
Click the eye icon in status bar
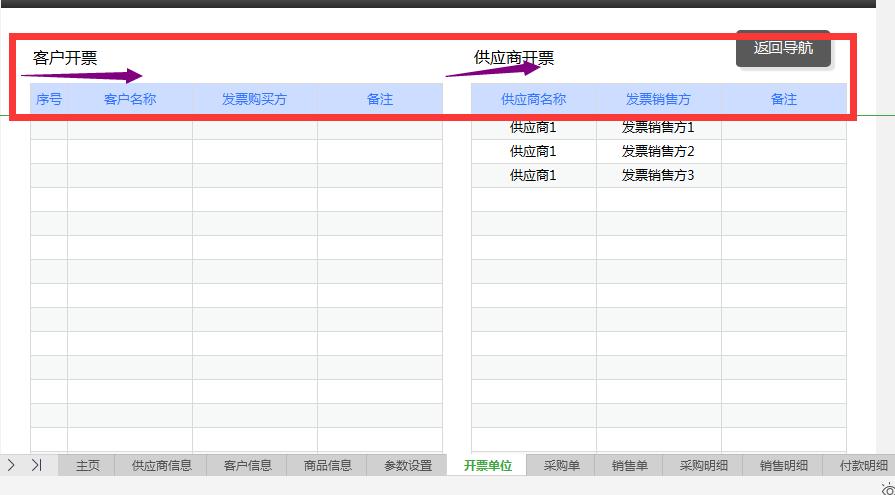[x=888, y=489]
